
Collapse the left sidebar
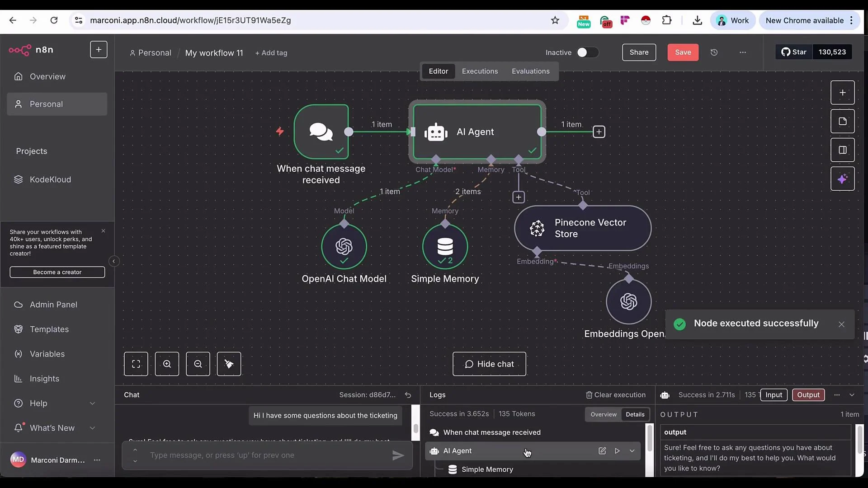click(x=114, y=261)
